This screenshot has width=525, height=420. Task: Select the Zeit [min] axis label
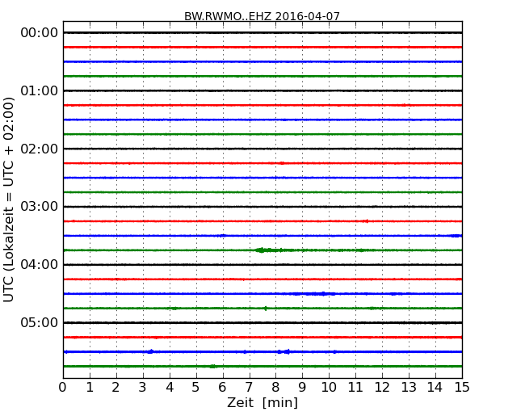(x=262, y=403)
